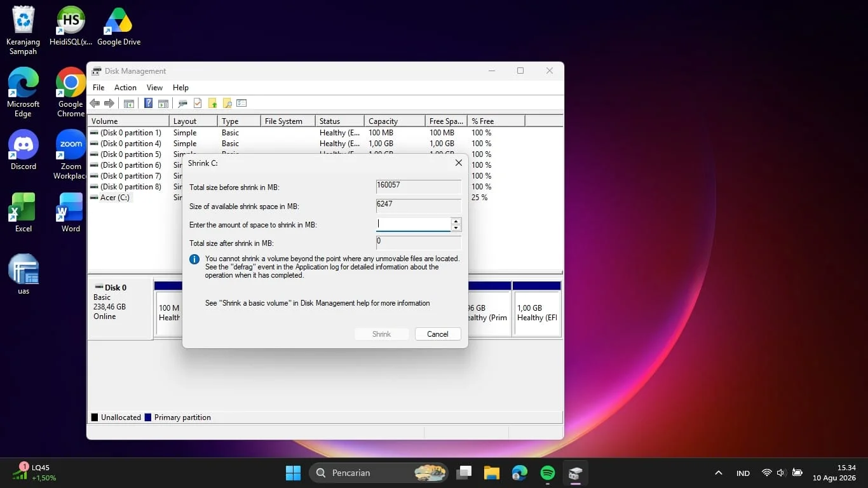868x488 pixels.
Task: Open Spotify from the taskbar
Action: [548, 473]
